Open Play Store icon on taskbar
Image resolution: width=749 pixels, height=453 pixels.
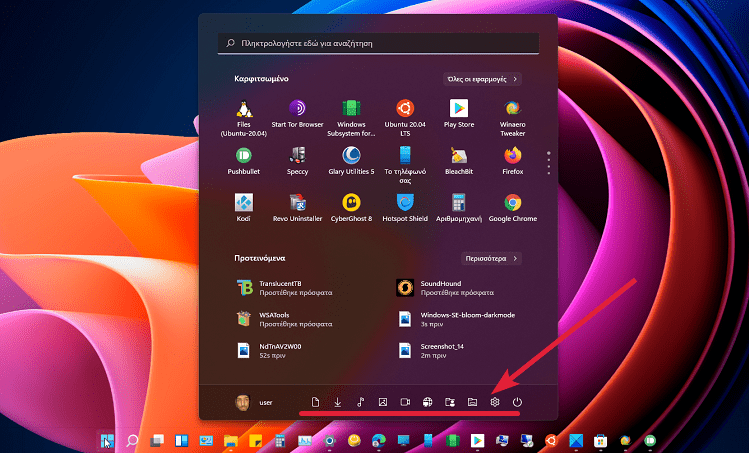pos(477,441)
